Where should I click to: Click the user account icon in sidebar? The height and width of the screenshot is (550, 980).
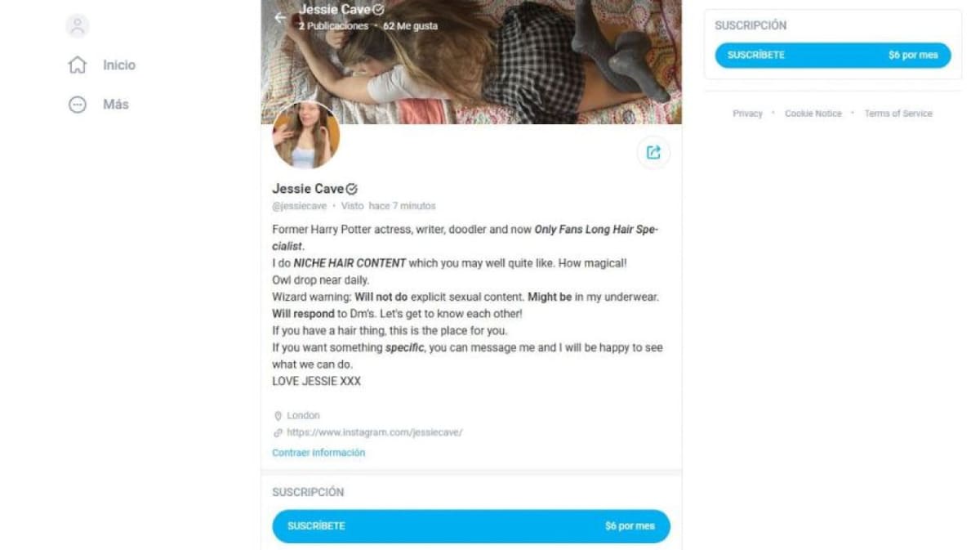pos(78,26)
